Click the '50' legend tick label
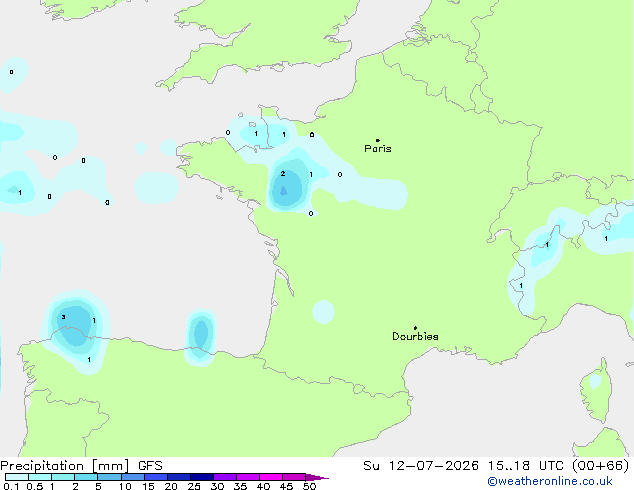Image resolution: width=634 pixels, height=490 pixels. pyautogui.click(x=309, y=486)
